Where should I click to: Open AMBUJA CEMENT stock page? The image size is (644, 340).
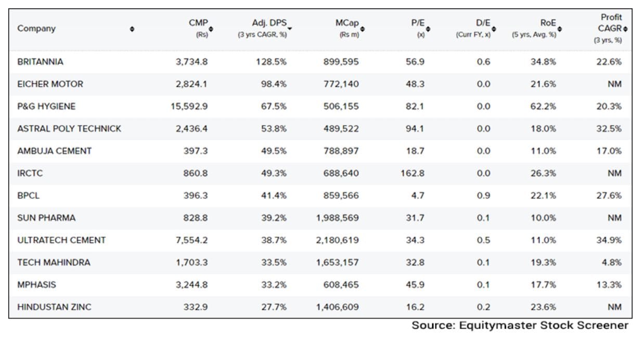[54, 151]
